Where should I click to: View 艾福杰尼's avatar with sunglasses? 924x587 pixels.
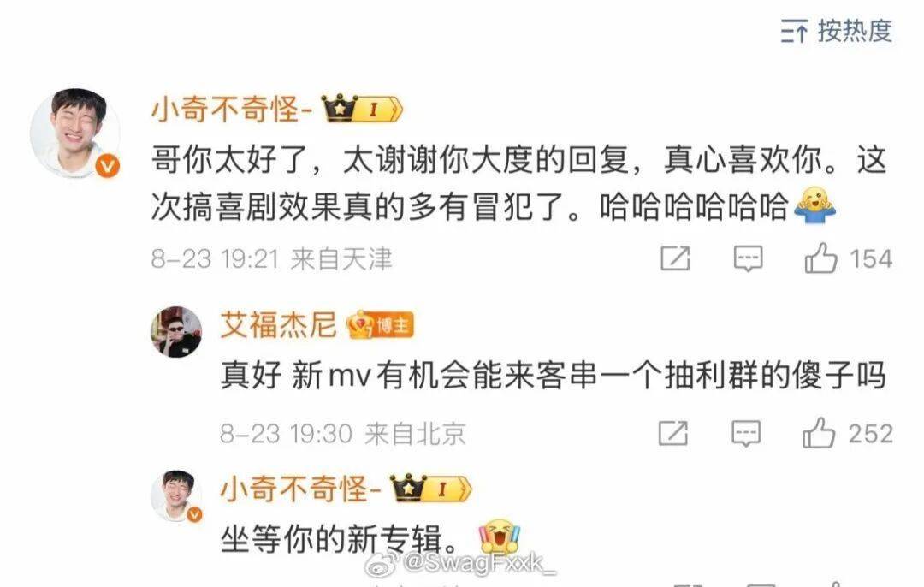[x=176, y=332]
